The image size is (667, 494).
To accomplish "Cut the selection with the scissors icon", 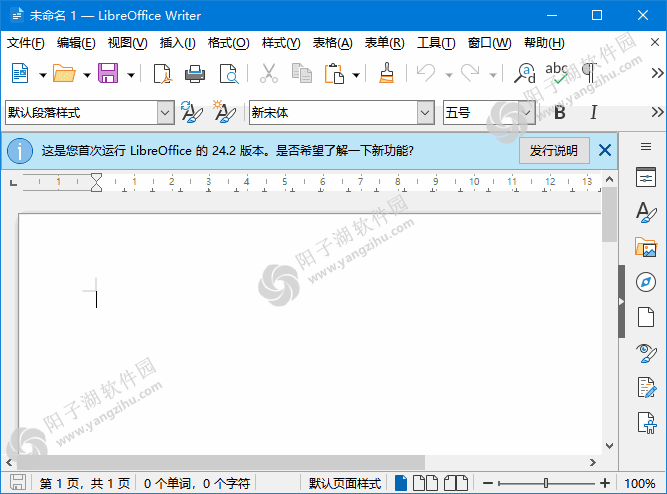I will point(269,74).
